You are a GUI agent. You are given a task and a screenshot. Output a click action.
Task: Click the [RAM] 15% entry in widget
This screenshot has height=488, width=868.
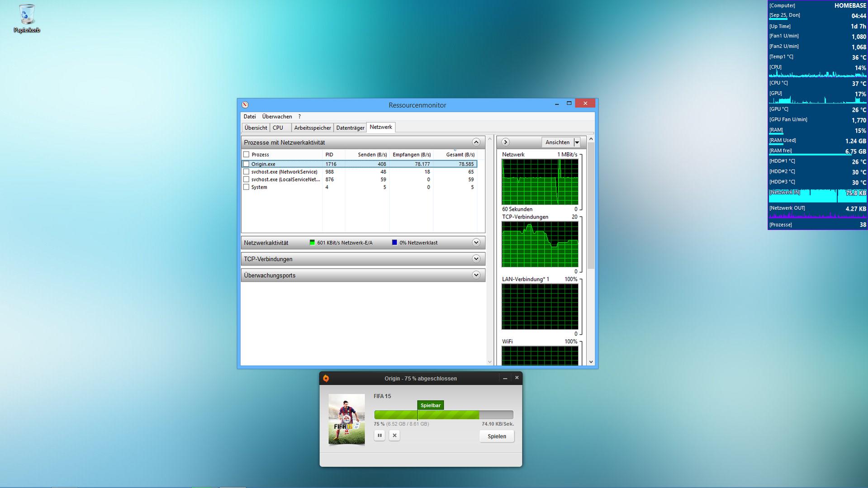click(818, 130)
